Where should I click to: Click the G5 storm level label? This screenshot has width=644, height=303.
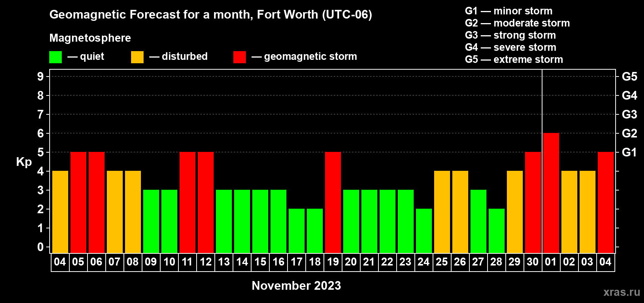click(x=629, y=77)
